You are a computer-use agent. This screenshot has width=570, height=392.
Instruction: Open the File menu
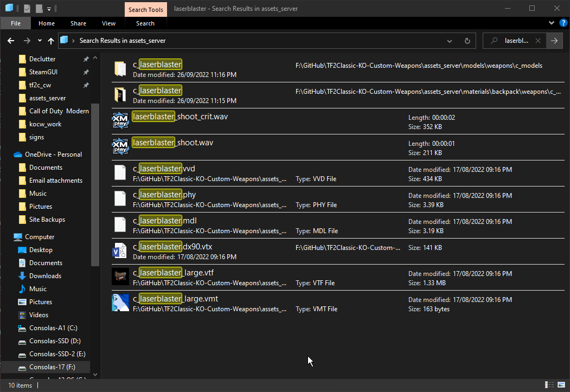point(16,23)
